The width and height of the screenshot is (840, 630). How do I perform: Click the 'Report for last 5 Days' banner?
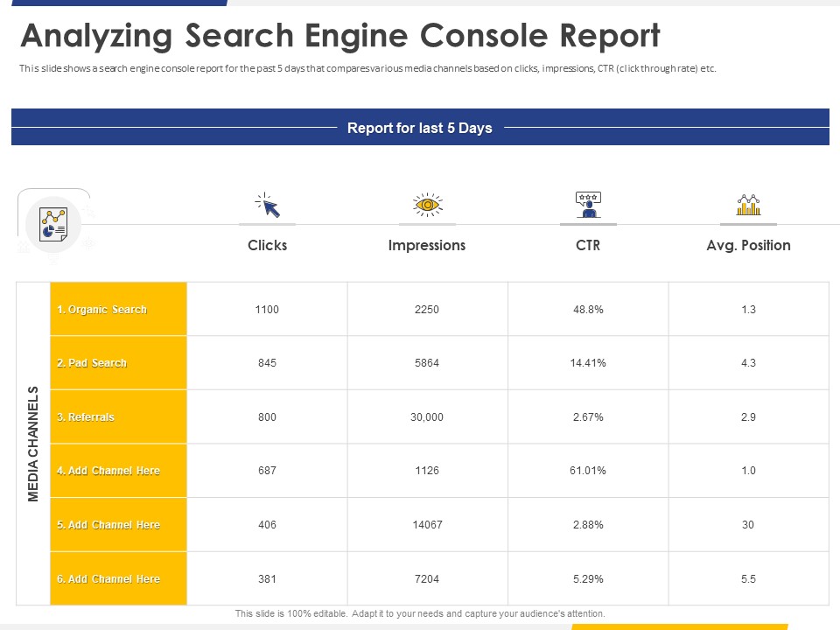(x=420, y=128)
